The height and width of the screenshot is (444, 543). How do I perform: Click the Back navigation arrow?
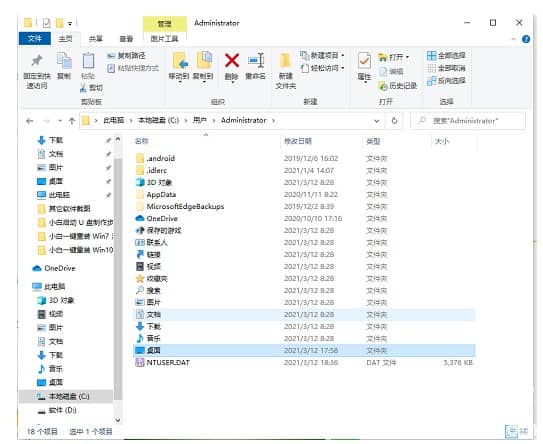coord(29,121)
